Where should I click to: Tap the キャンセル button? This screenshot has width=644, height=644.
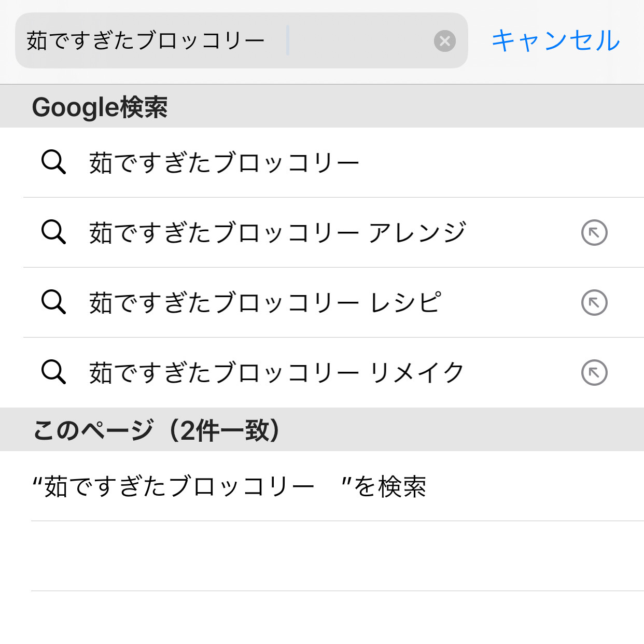click(555, 40)
